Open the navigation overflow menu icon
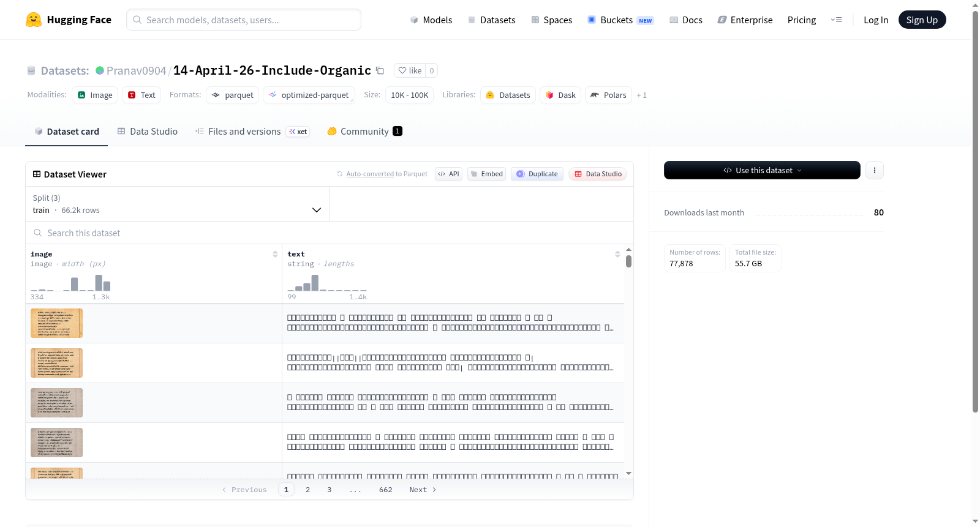Viewport: 980px width, 527px height. pyautogui.click(x=836, y=20)
